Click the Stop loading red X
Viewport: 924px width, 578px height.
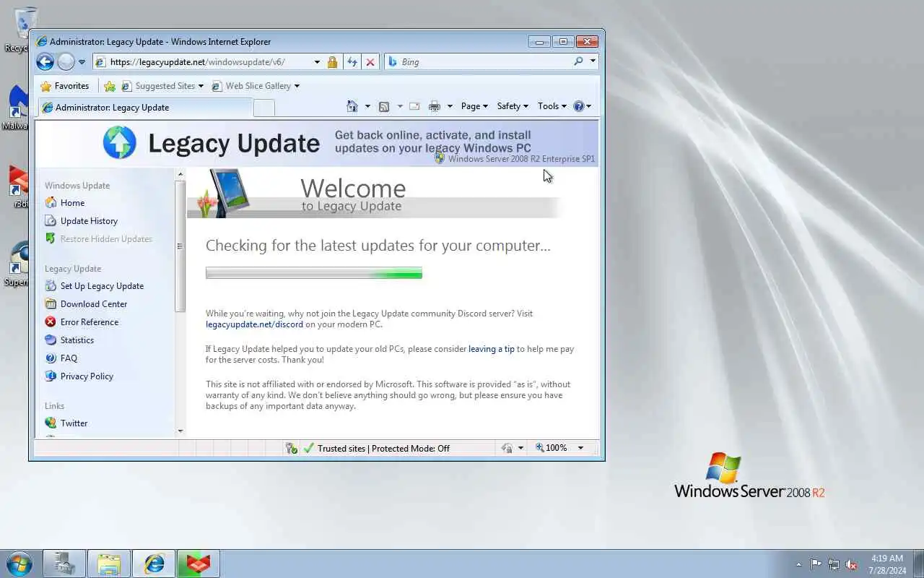tap(370, 62)
